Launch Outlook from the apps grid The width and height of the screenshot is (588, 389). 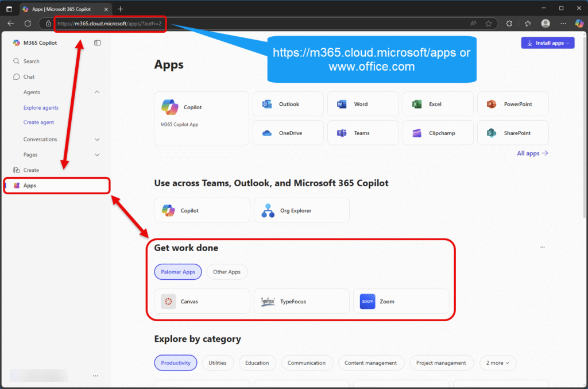pos(288,104)
